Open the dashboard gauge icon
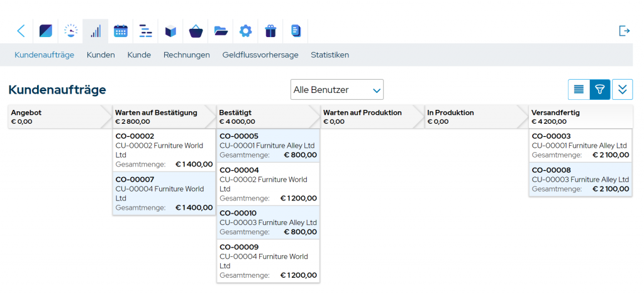644x294 pixels. 71,31
